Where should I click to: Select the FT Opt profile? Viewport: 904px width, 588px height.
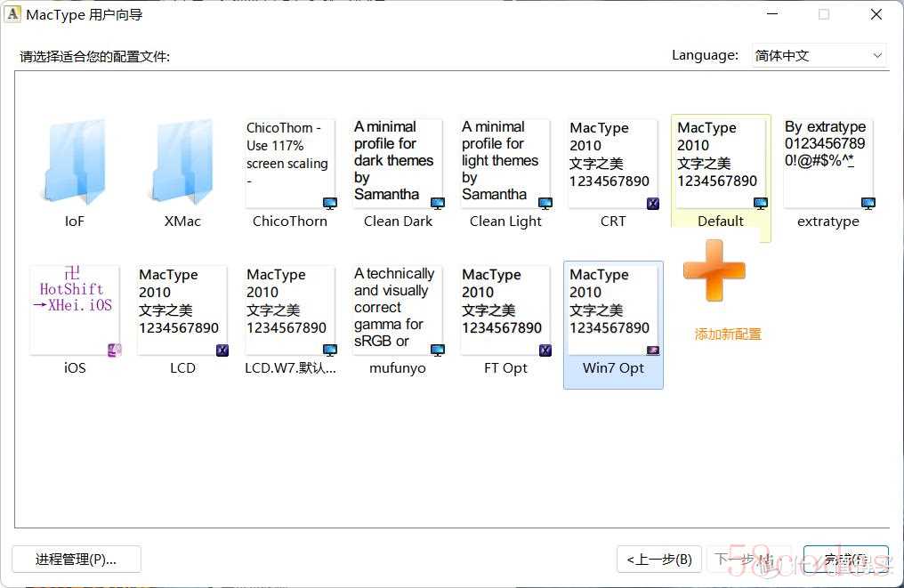[505, 311]
